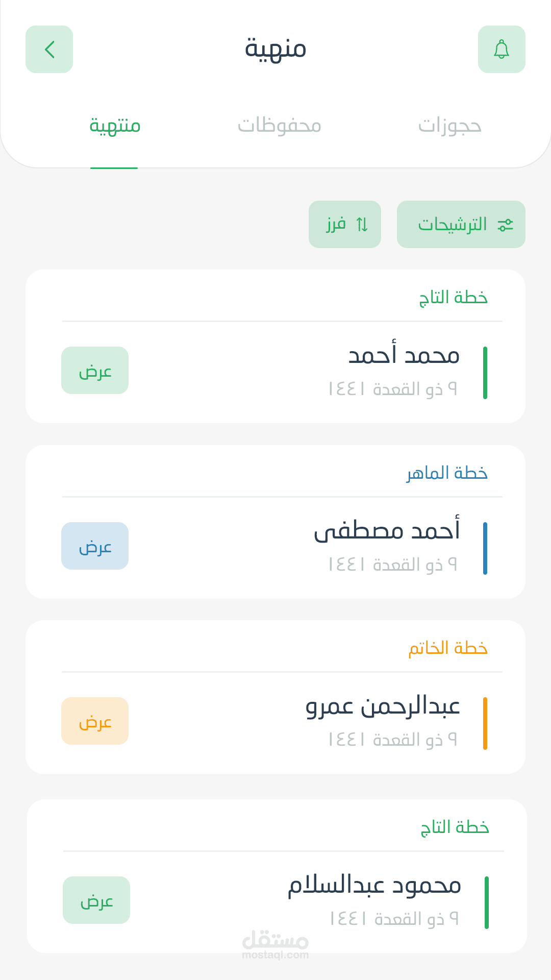
Task: Click the first خطة التاج heading
Action: coord(453,298)
